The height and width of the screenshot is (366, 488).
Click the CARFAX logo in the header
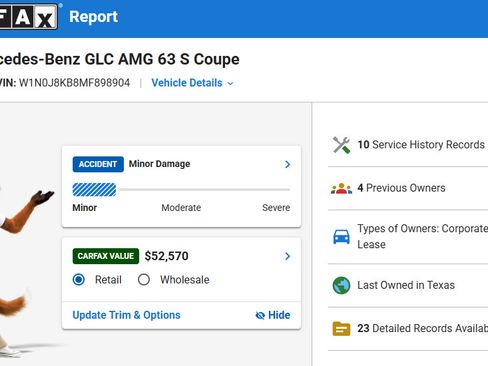pos(28,16)
